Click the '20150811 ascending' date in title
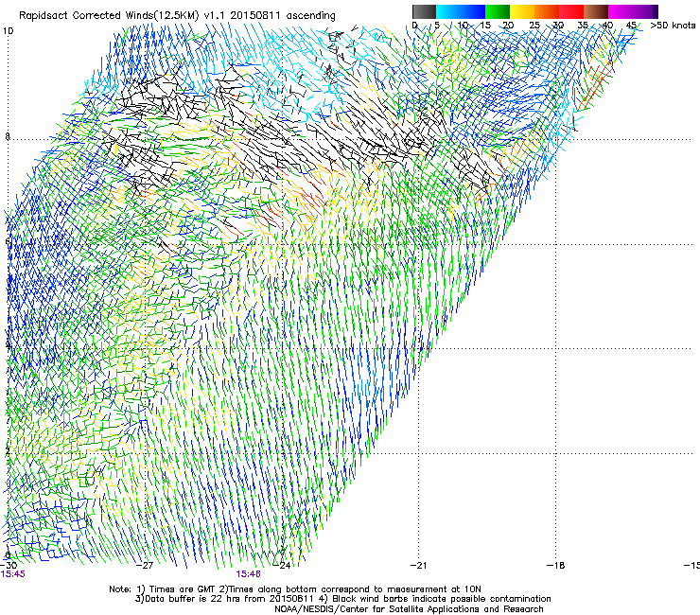The image size is (700, 615). pos(283,16)
